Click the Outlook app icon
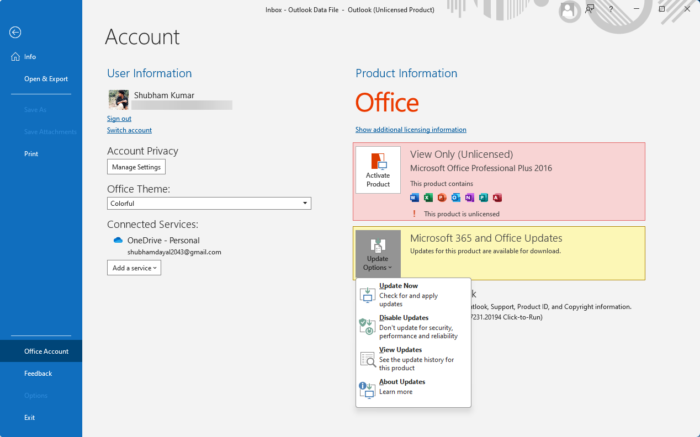700x437 pixels. pos(456,198)
